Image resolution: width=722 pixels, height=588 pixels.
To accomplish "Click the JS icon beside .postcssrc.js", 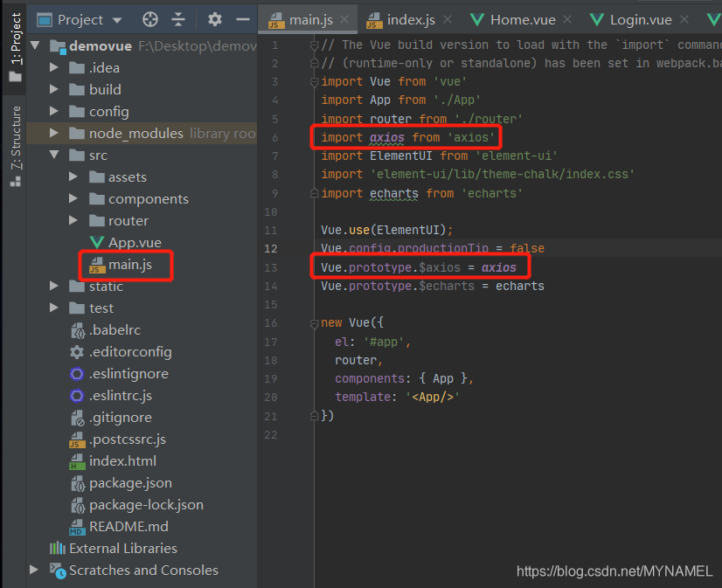I will click(77, 439).
